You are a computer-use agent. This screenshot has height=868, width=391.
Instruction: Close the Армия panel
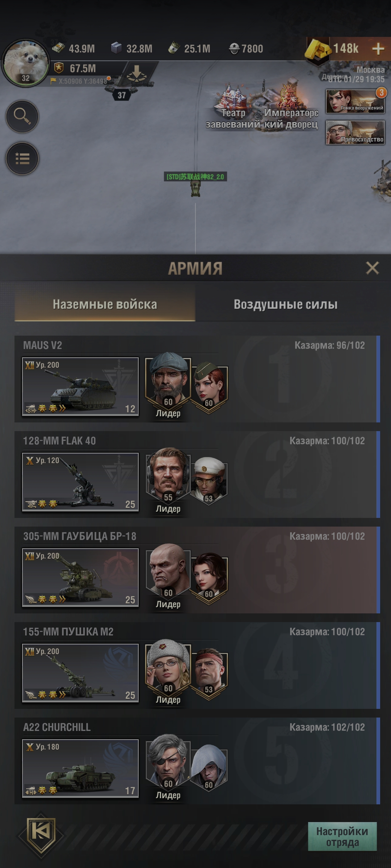pos(372,268)
